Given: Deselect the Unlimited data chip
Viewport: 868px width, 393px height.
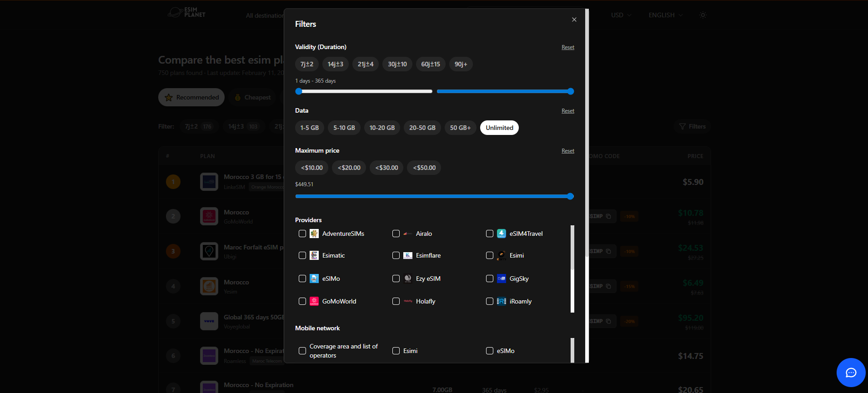Looking at the screenshot, I should (499, 128).
